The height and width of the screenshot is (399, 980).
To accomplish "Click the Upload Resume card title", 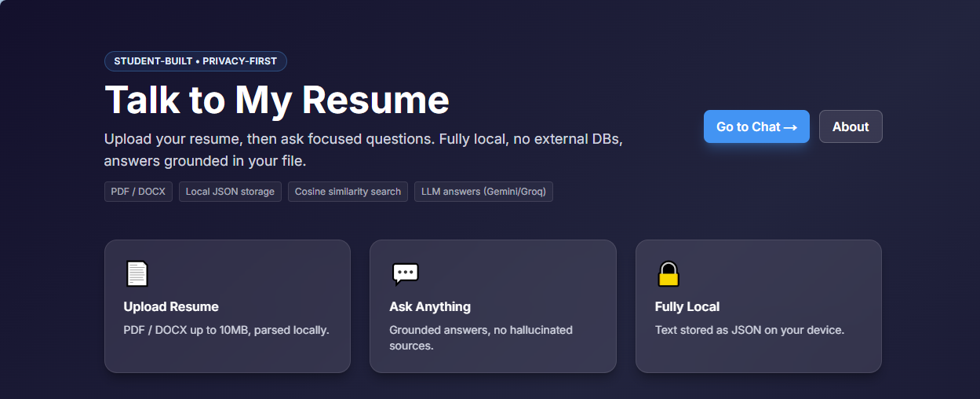I will 171,306.
